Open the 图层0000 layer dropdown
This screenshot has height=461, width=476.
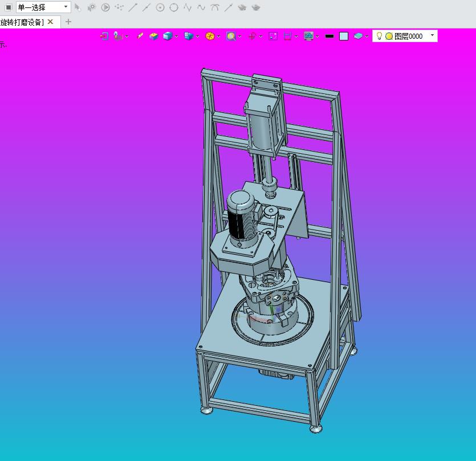[433, 36]
